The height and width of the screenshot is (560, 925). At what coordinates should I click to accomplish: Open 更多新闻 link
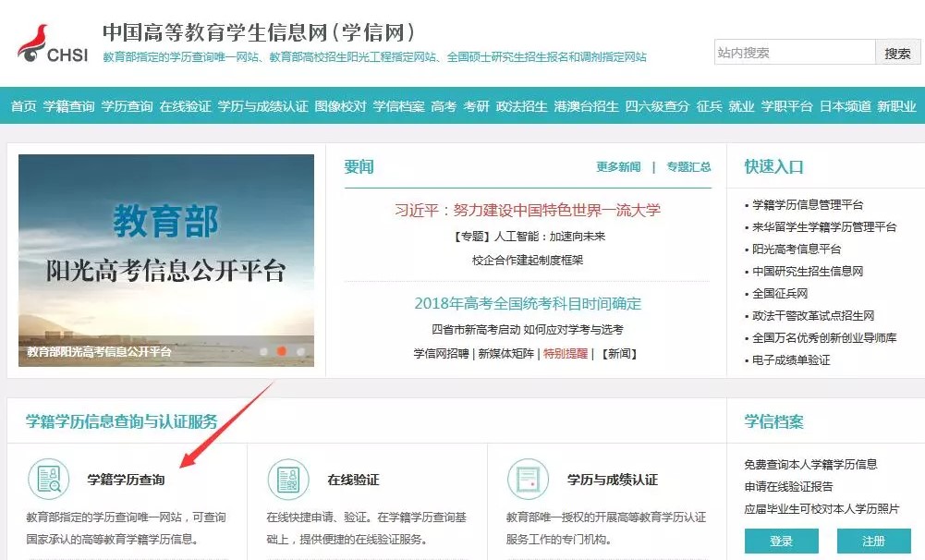[x=618, y=167]
